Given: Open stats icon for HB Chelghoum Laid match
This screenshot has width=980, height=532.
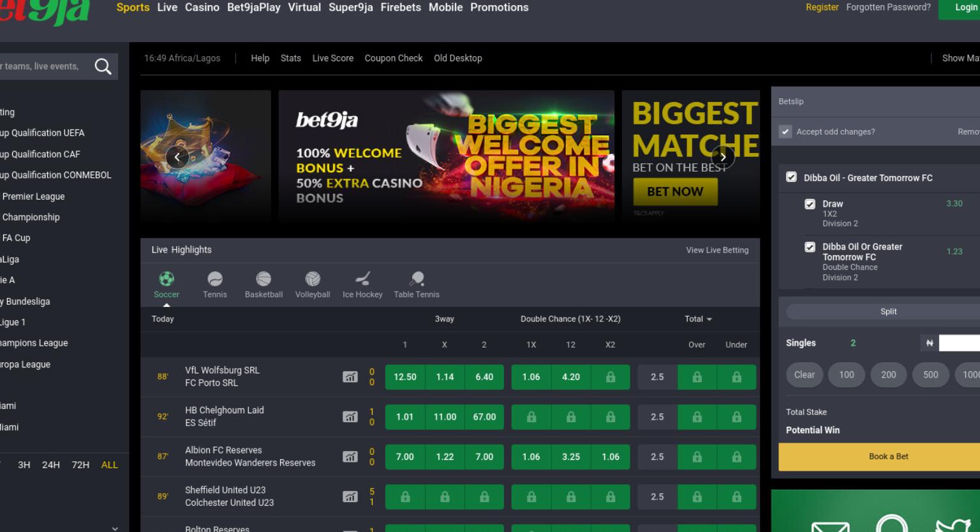Looking at the screenshot, I should (x=350, y=417).
